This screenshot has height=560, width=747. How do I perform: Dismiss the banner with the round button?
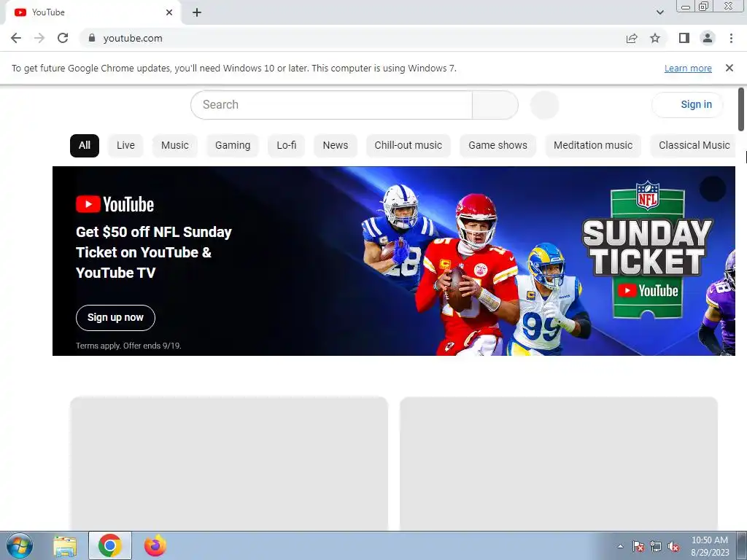[x=712, y=189]
